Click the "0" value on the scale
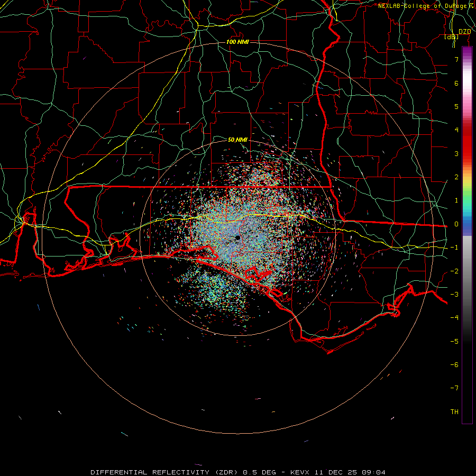 click(456, 224)
